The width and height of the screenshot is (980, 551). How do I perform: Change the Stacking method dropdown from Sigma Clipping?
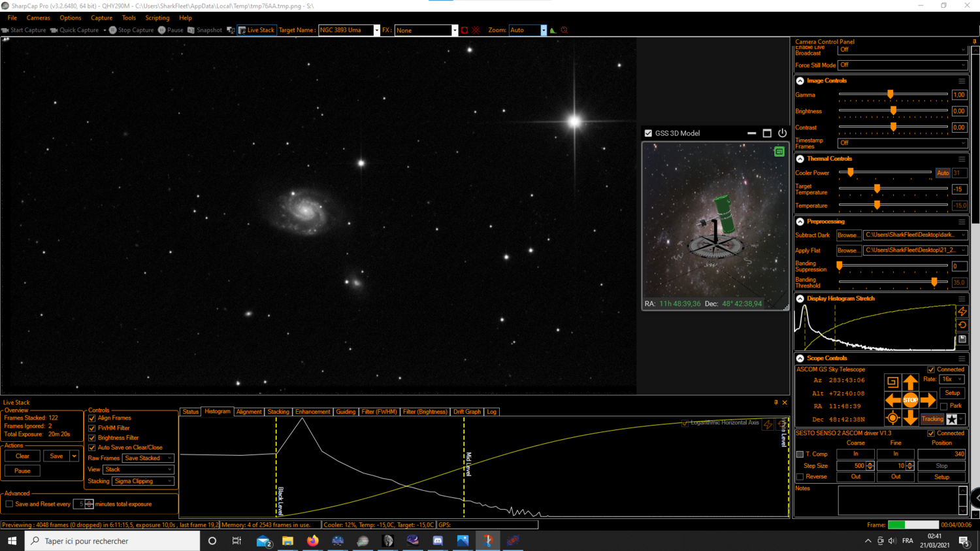click(142, 481)
